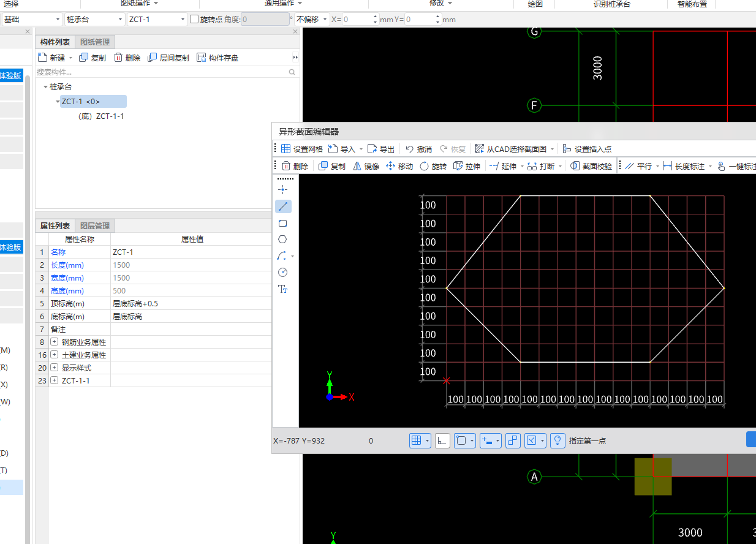This screenshot has width=756, height=544.
Task: Collapse the ZCT-1 <0> tree node
Action: click(58, 102)
